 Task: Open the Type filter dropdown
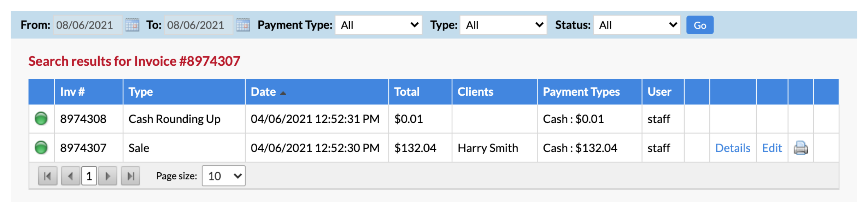pyautogui.click(x=503, y=25)
